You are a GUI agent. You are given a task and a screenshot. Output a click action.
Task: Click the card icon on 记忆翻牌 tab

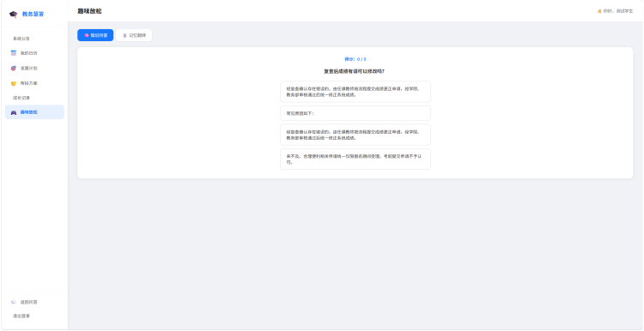pyautogui.click(x=125, y=35)
